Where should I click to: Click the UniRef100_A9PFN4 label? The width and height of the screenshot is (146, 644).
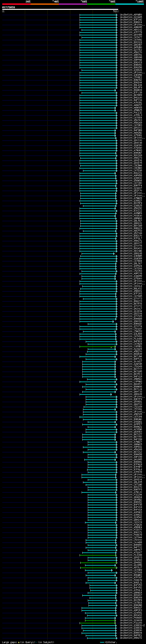[x=131, y=60]
